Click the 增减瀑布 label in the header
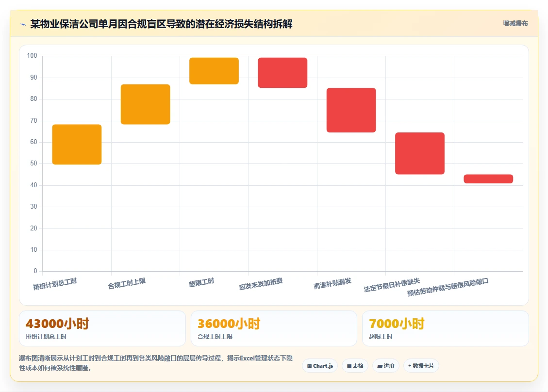 [x=515, y=23]
